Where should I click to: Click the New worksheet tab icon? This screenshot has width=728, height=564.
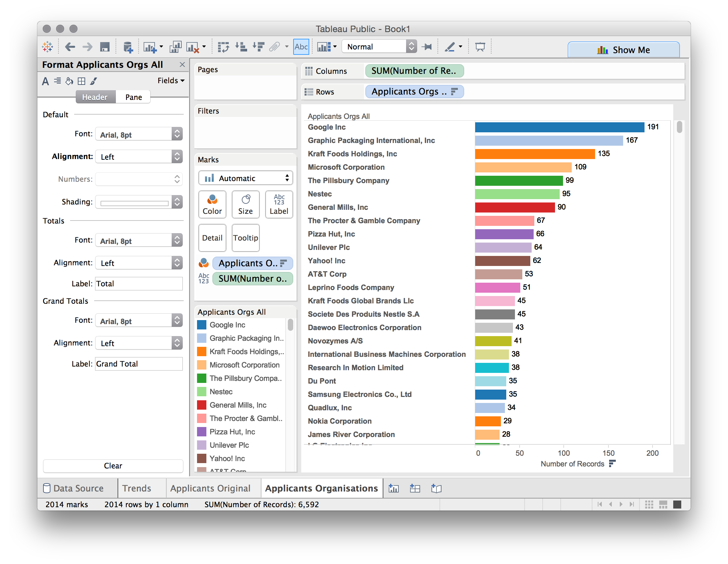click(394, 488)
